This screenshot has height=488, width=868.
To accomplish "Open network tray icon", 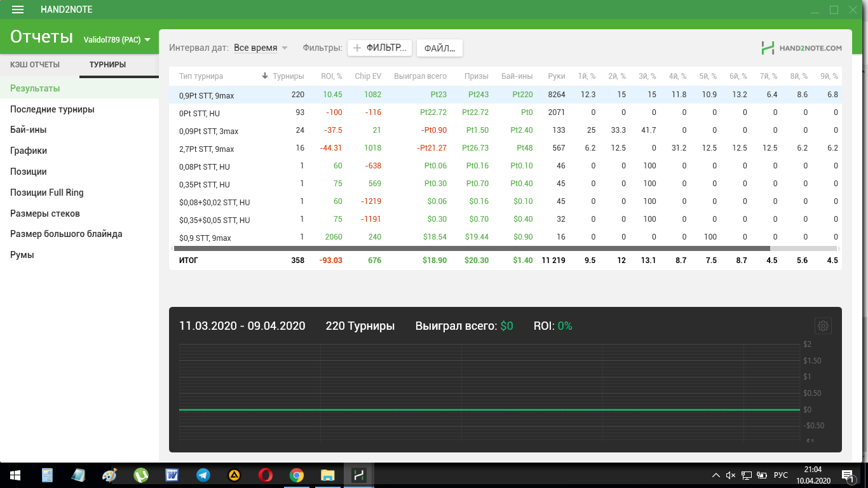I will [747, 475].
